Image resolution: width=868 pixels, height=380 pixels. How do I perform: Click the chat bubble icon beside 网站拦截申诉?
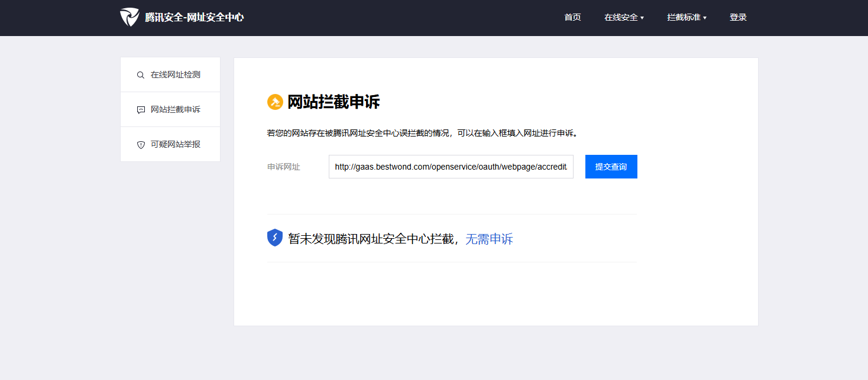tap(141, 110)
